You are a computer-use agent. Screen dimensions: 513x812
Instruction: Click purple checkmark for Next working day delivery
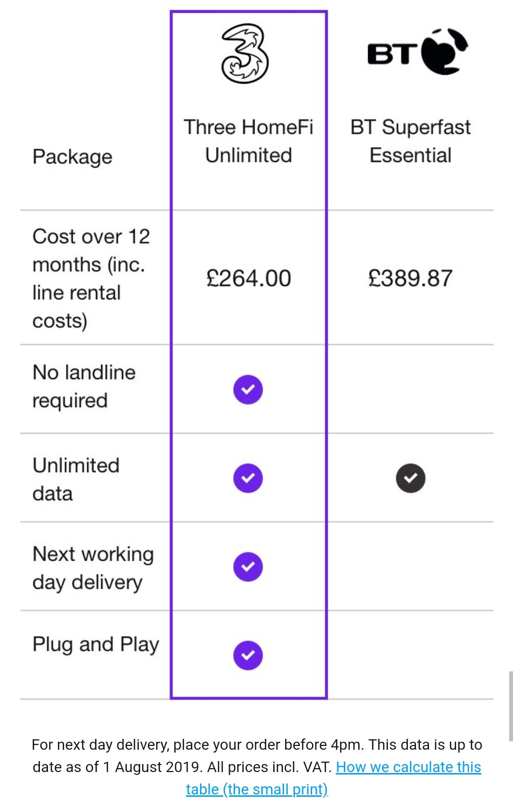[248, 567]
